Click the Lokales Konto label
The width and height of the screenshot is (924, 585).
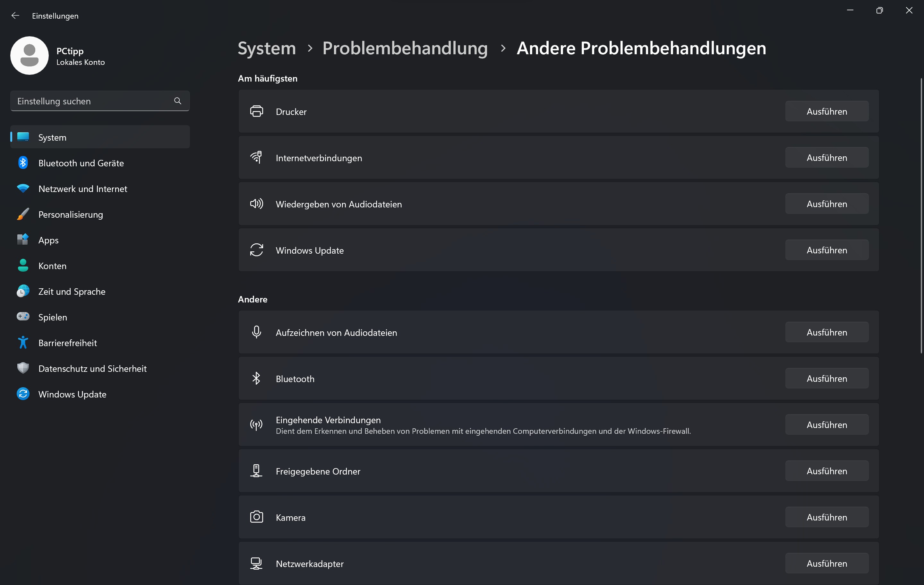81,62
